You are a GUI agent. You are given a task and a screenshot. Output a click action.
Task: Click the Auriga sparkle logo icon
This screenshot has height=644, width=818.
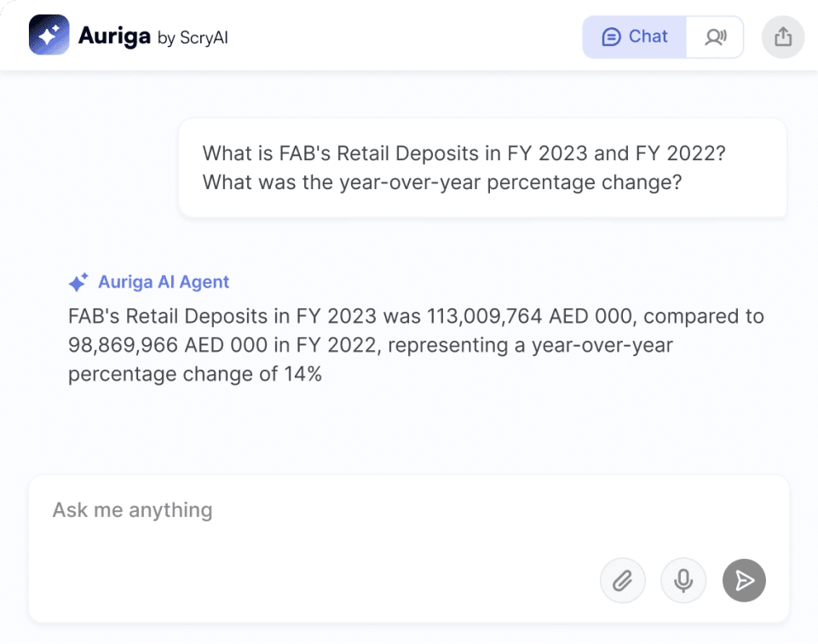pyautogui.click(x=49, y=35)
